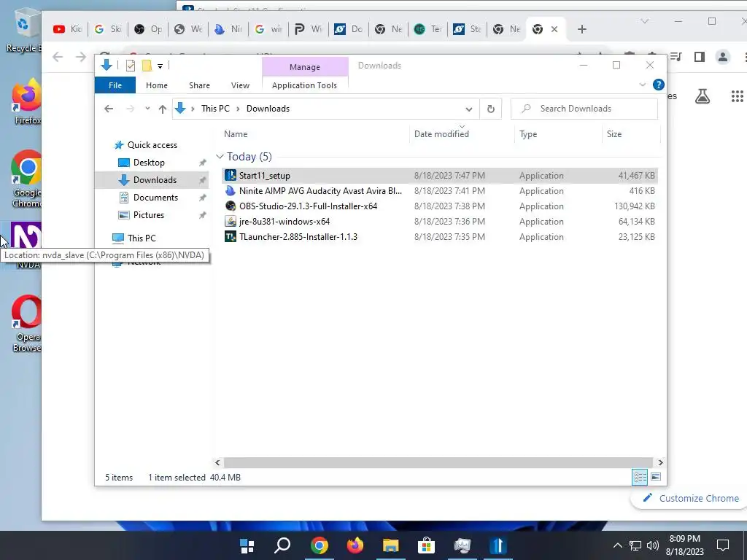Click the volume speaker tray icon

tap(653, 545)
